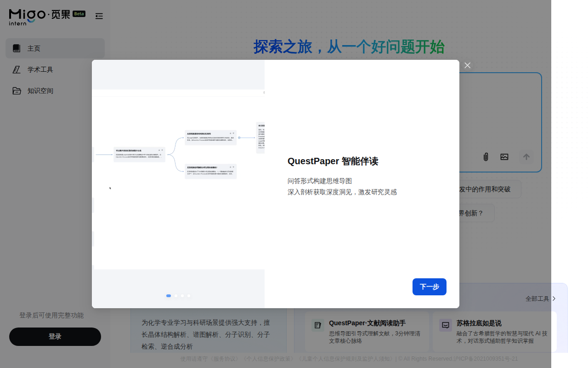Click the chemistry tool description card

[x=209, y=331]
